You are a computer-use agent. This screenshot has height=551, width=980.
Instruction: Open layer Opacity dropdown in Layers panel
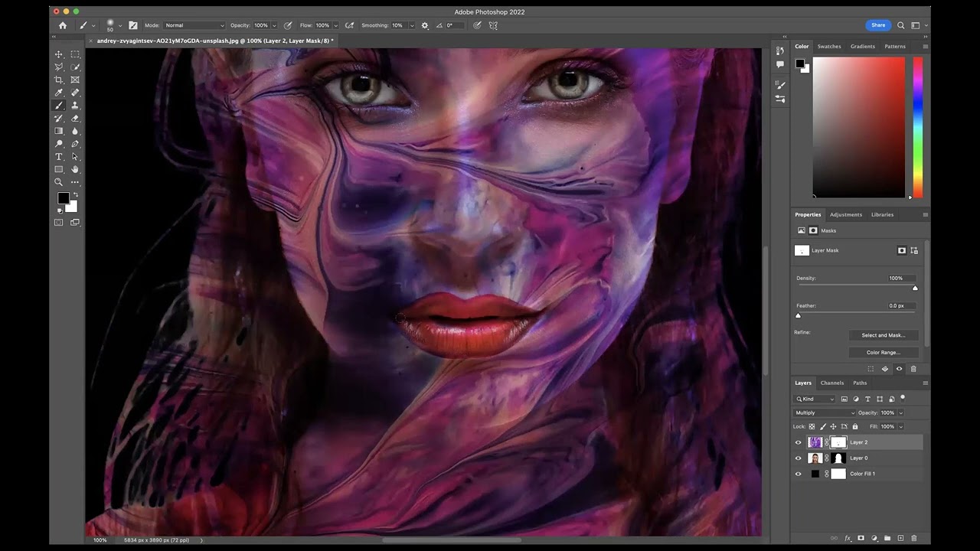pos(901,412)
